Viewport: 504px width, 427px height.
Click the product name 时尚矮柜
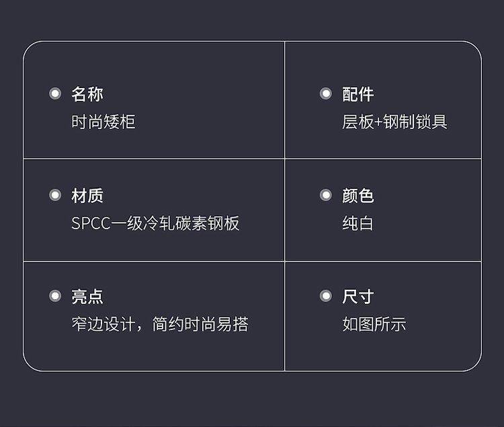103,122
